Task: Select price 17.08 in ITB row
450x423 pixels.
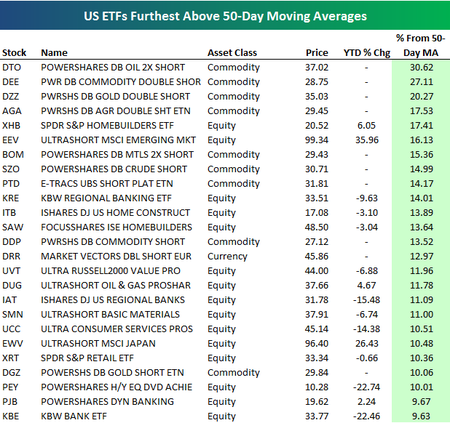Action: [x=317, y=213]
